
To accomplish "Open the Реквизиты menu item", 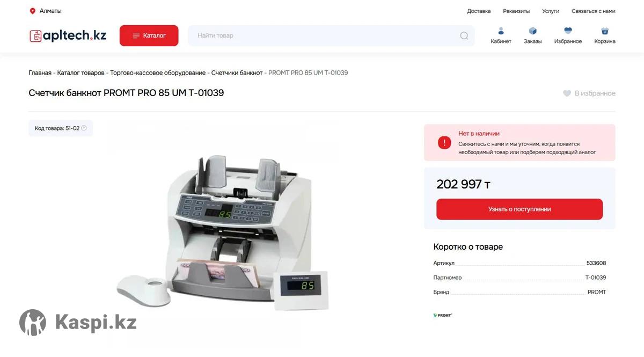I will click(516, 11).
